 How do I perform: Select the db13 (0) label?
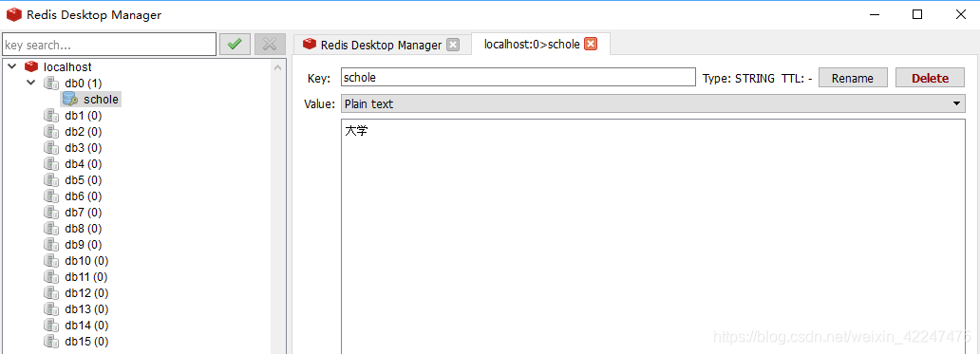pyautogui.click(x=86, y=309)
